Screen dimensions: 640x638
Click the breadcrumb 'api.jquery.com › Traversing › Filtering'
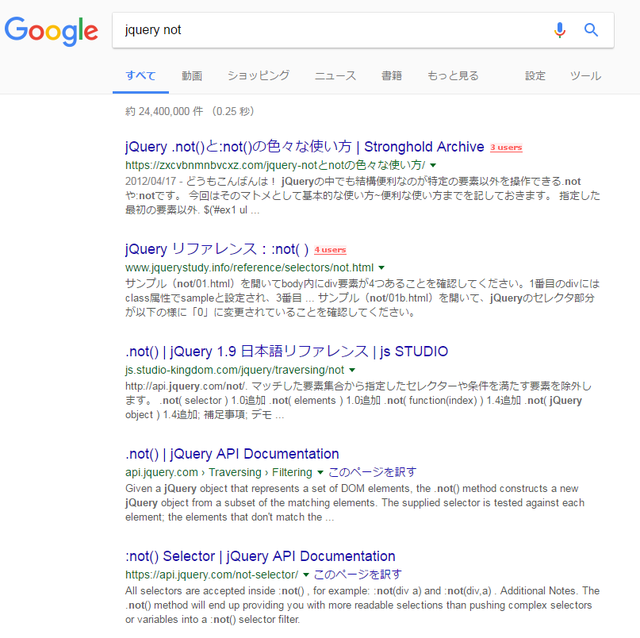(218, 472)
